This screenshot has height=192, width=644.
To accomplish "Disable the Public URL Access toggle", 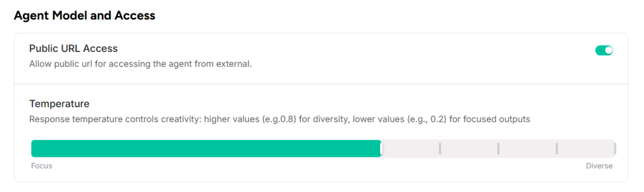I will (x=604, y=50).
